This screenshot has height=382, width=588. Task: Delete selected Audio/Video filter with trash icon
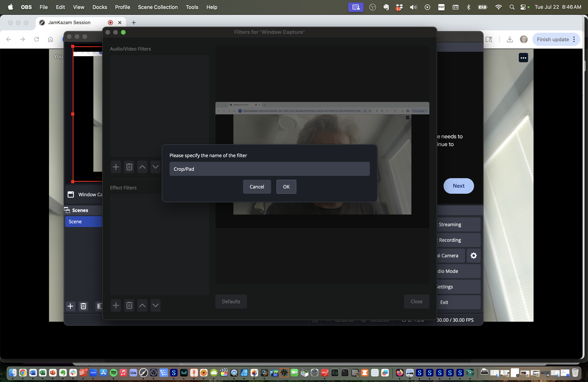pyautogui.click(x=129, y=167)
